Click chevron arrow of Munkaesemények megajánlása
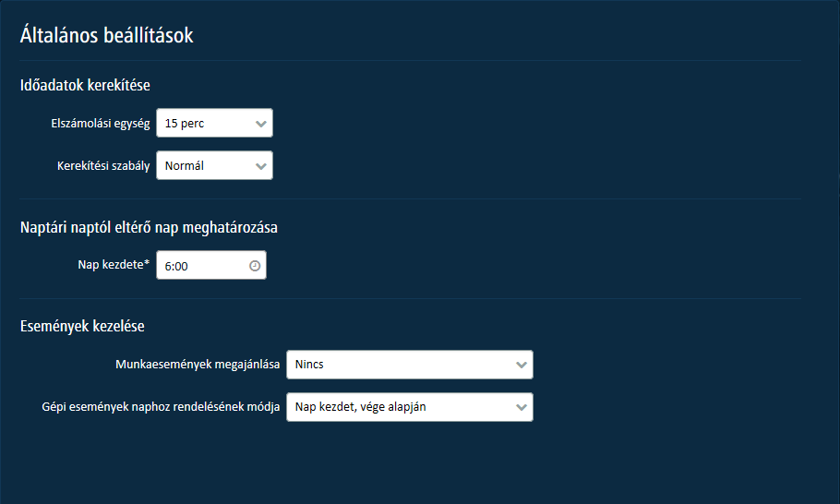 click(x=521, y=365)
